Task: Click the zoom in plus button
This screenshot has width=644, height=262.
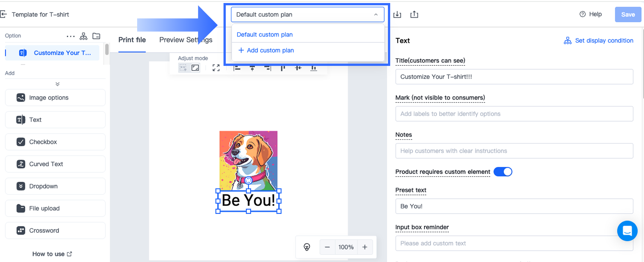Action: pyautogui.click(x=365, y=247)
